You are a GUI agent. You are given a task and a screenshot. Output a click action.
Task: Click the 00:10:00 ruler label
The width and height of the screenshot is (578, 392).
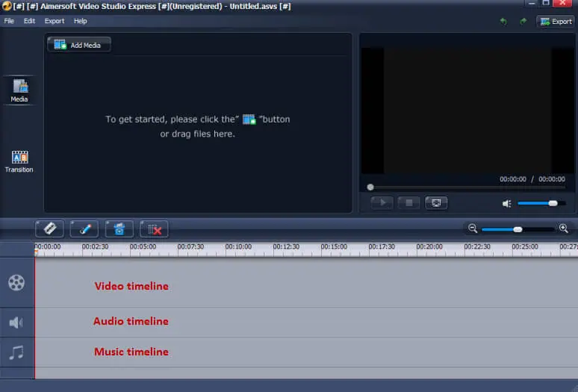point(238,246)
